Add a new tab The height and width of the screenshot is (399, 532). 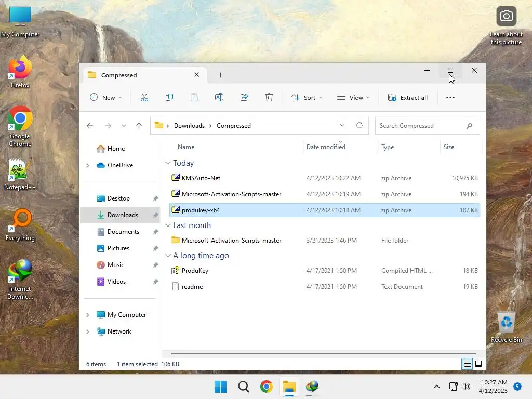click(x=220, y=75)
